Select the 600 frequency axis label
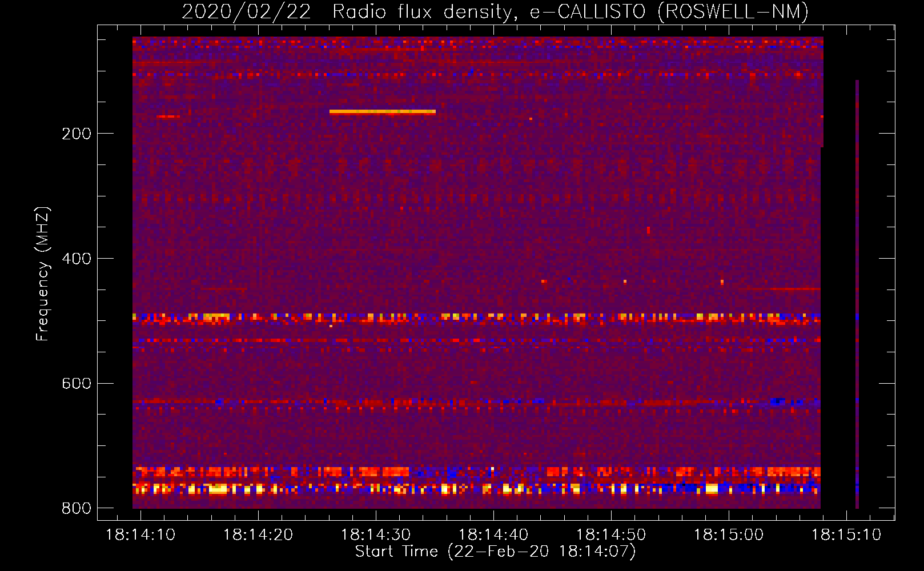 pos(77,383)
